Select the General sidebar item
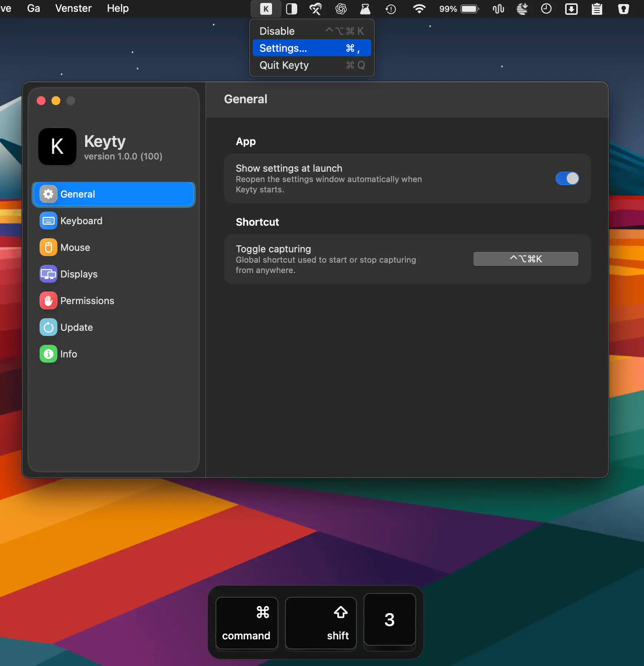 pos(114,194)
